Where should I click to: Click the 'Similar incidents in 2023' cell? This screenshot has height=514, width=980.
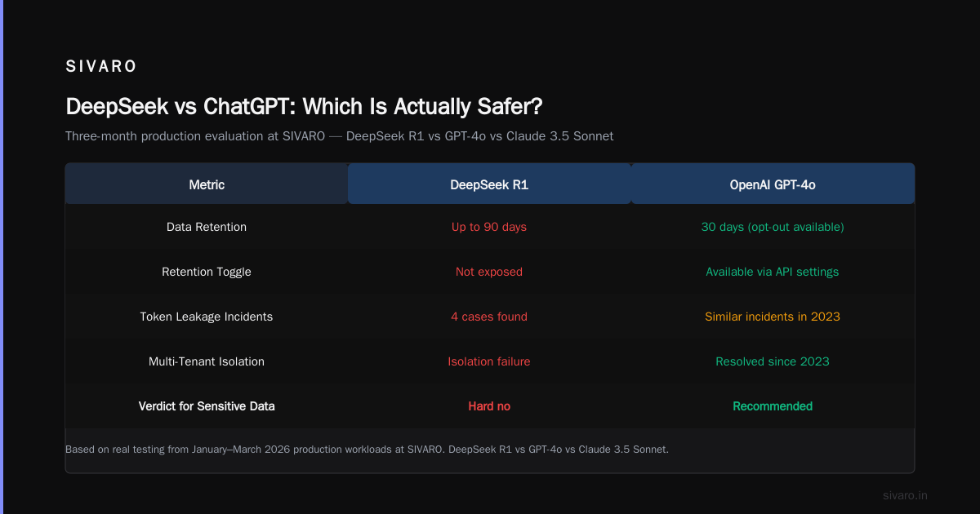click(773, 317)
